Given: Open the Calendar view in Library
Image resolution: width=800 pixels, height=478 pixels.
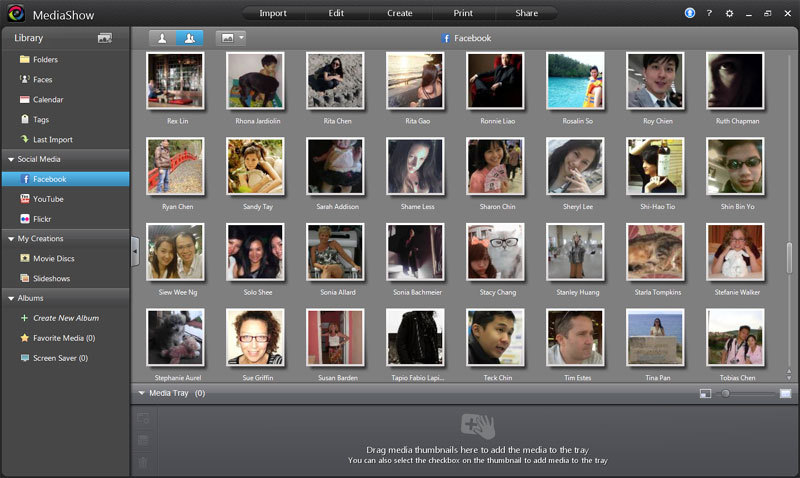Looking at the screenshot, I should (x=47, y=100).
